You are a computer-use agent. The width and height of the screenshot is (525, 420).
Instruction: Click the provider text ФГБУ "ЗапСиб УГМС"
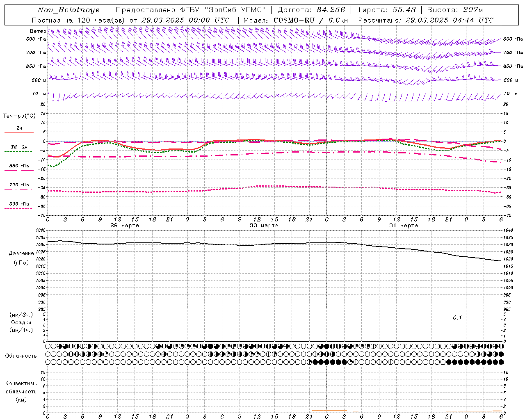223,10
